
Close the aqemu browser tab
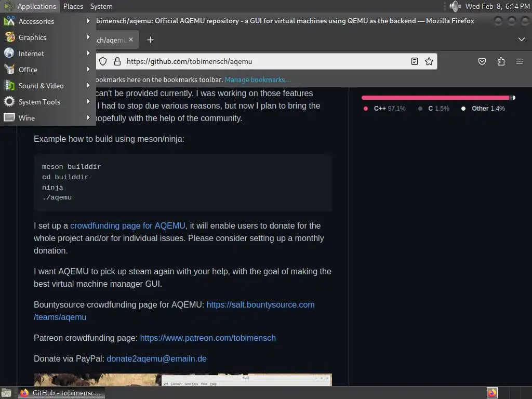point(131,39)
